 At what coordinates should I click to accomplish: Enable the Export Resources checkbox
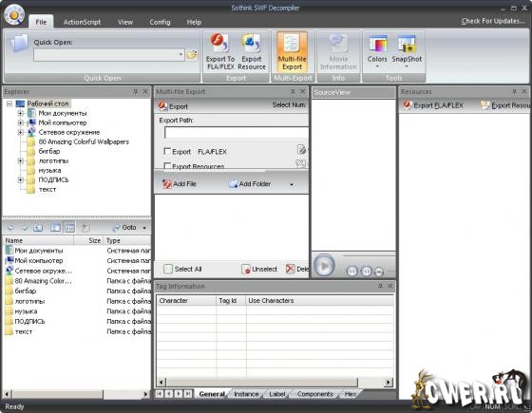167,166
